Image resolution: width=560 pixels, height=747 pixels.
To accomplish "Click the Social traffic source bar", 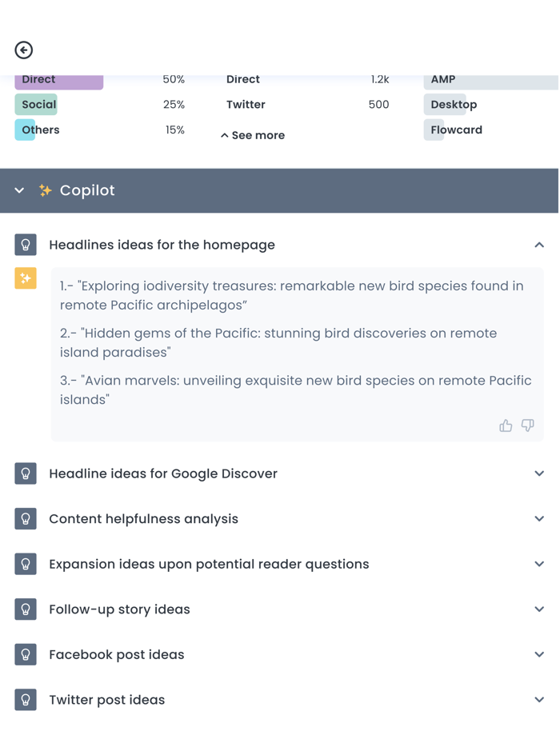I will [36, 104].
